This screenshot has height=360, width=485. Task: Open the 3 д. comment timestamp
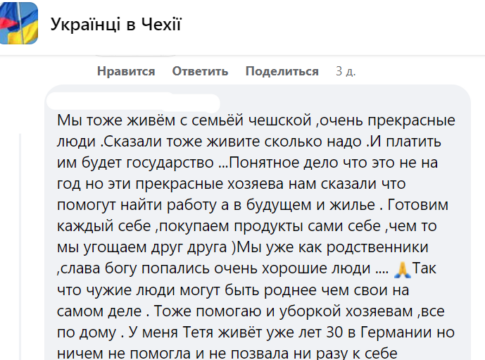(346, 71)
